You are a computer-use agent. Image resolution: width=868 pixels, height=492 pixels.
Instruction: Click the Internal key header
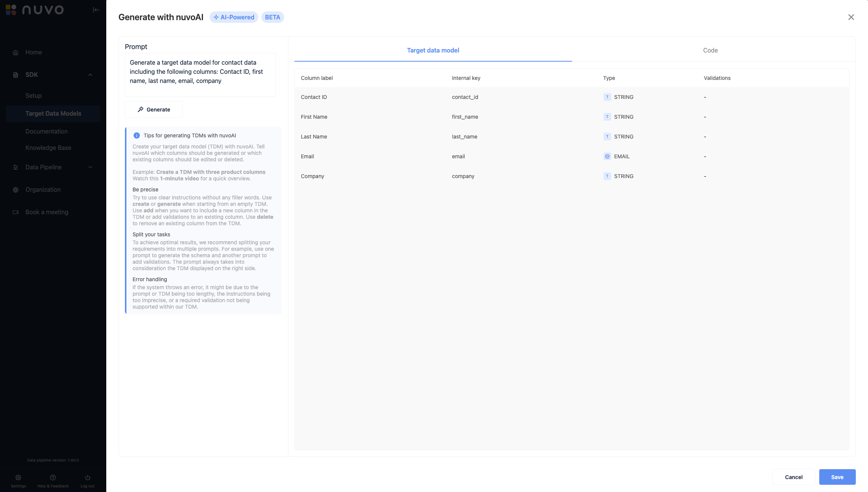(x=466, y=78)
